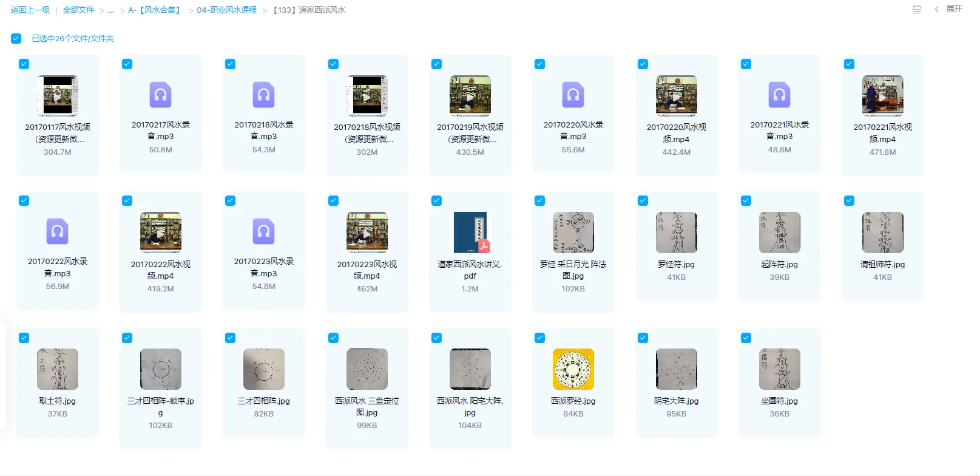Open 全部文件 breadcrumb link
The image size is (980, 476).
point(78,10)
